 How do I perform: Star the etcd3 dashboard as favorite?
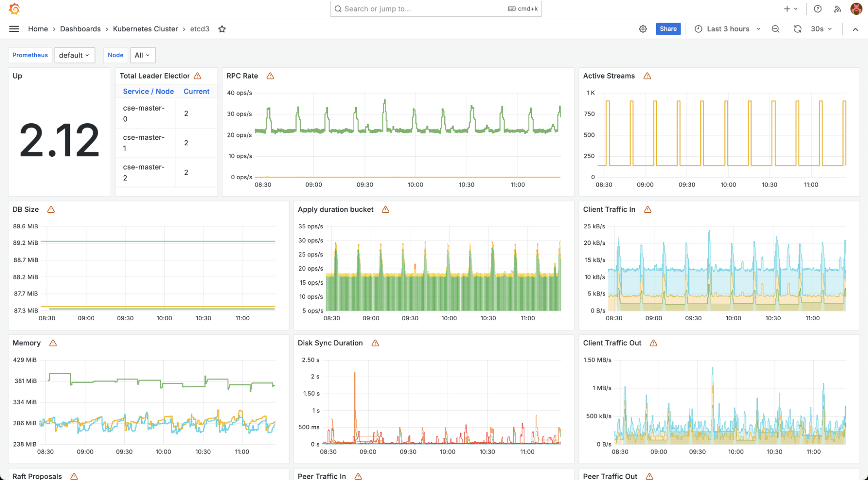point(222,29)
